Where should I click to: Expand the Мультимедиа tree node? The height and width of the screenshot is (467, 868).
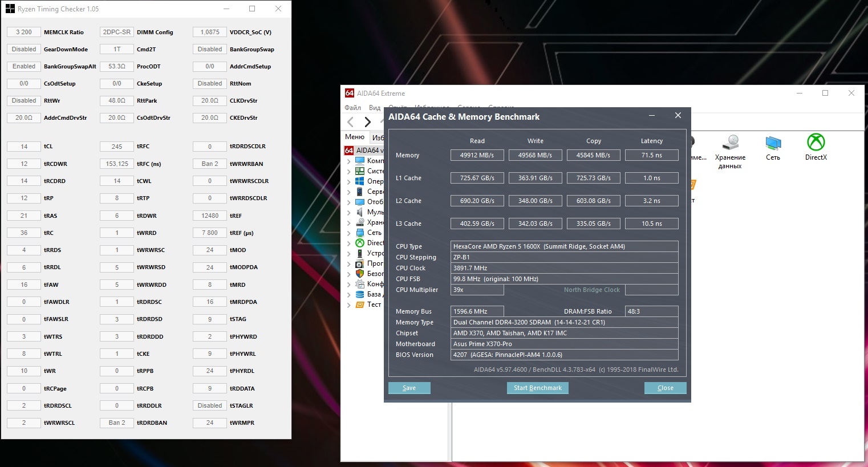349,213
